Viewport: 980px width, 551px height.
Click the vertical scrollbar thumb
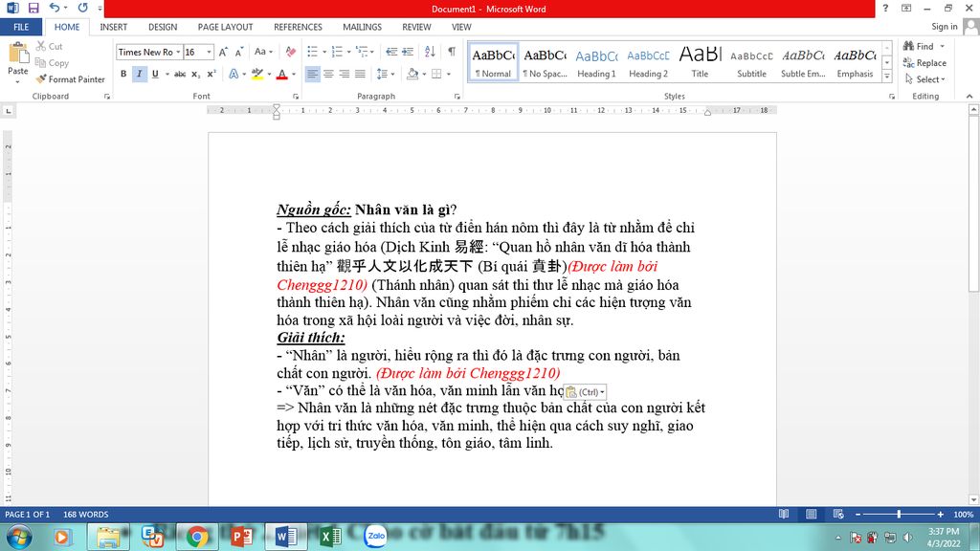[x=973, y=204]
